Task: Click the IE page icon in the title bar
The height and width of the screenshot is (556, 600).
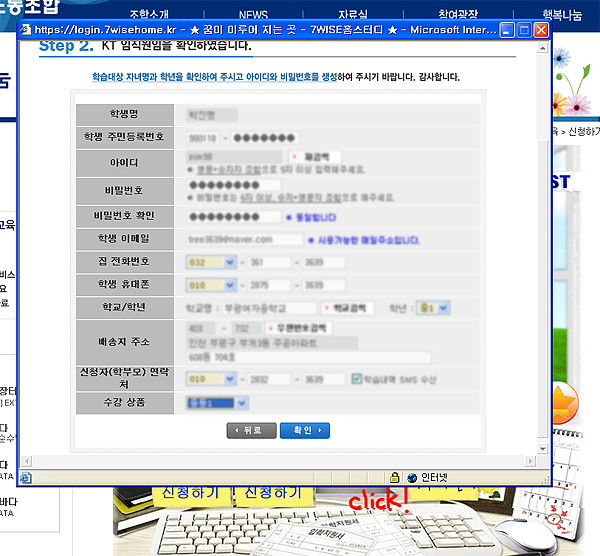Action: click(x=25, y=30)
